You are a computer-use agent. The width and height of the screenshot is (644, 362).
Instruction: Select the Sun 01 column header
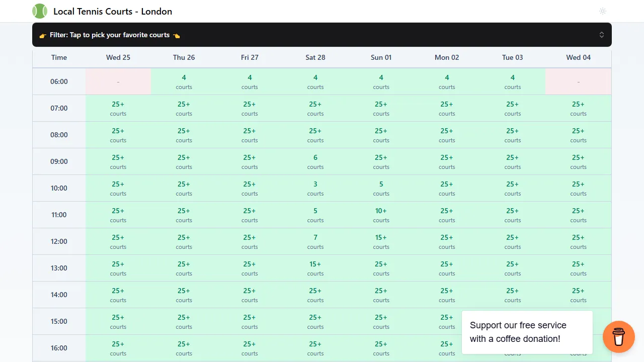click(x=381, y=57)
